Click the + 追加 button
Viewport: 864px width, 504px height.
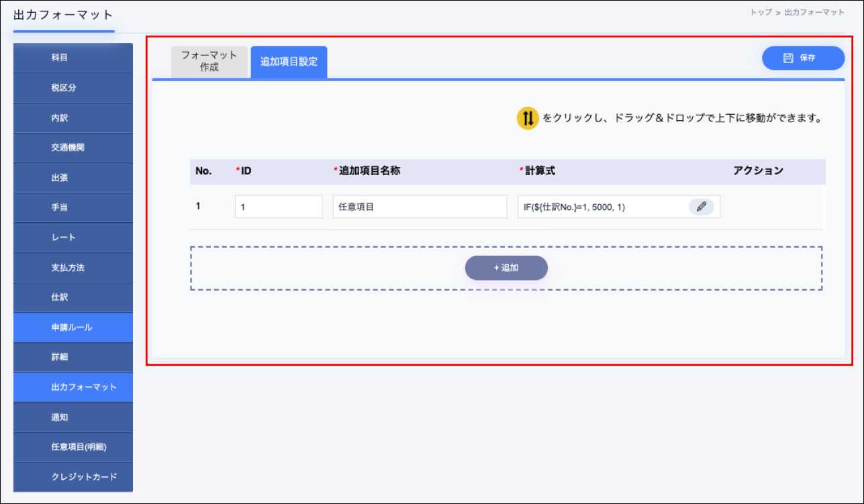(x=506, y=268)
